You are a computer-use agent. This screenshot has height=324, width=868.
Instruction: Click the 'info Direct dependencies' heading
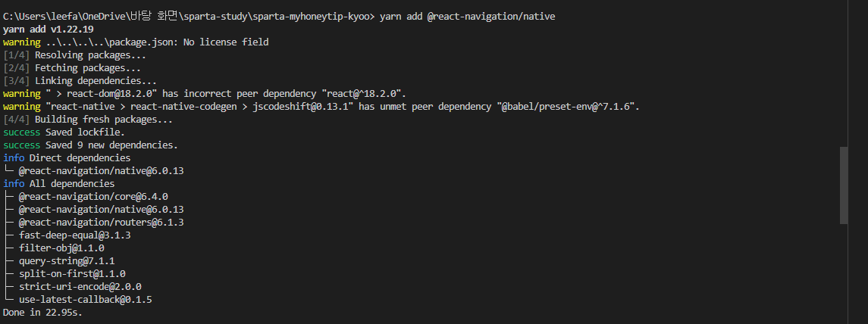pyautogui.click(x=67, y=158)
